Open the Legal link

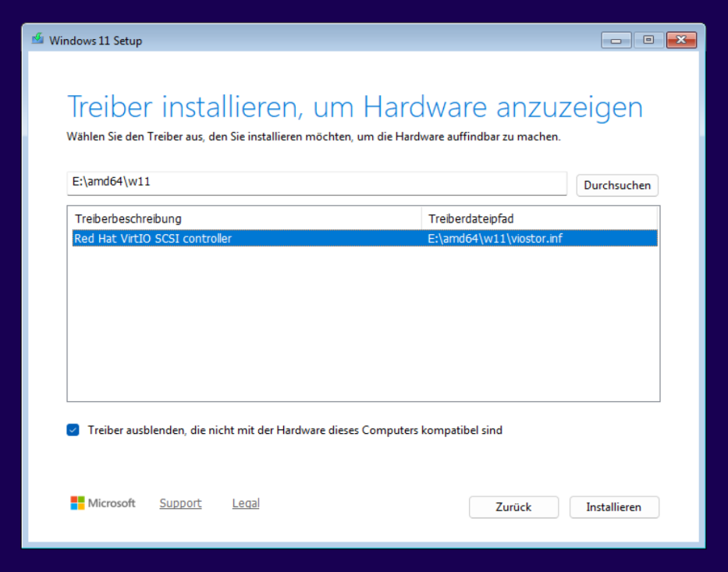click(x=246, y=503)
